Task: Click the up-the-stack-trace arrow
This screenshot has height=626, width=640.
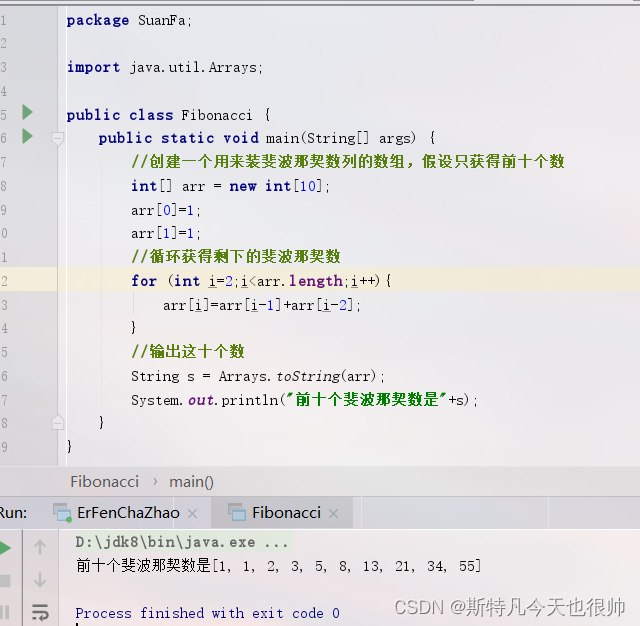Action: click(x=40, y=547)
